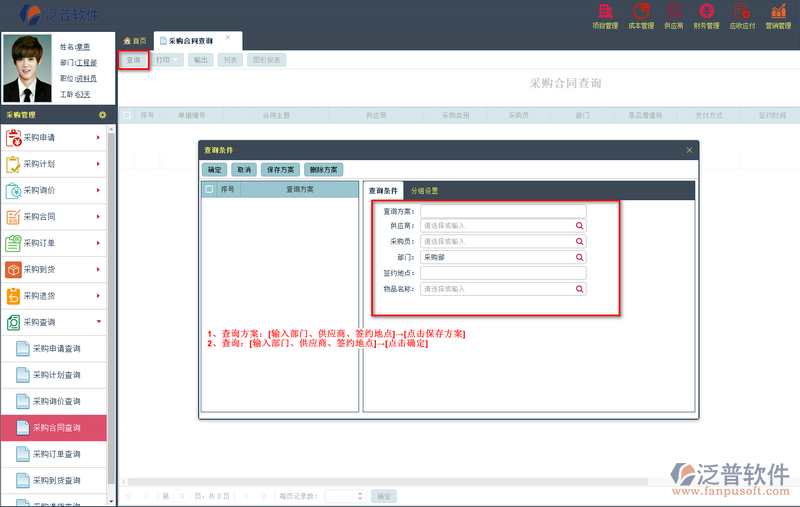800x507 pixels.
Task: Click search icon in 物品名称 field
Action: click(x=580, y=289)
